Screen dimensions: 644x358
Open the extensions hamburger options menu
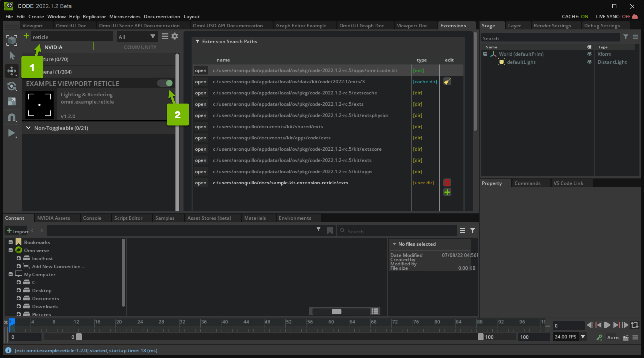165,36
